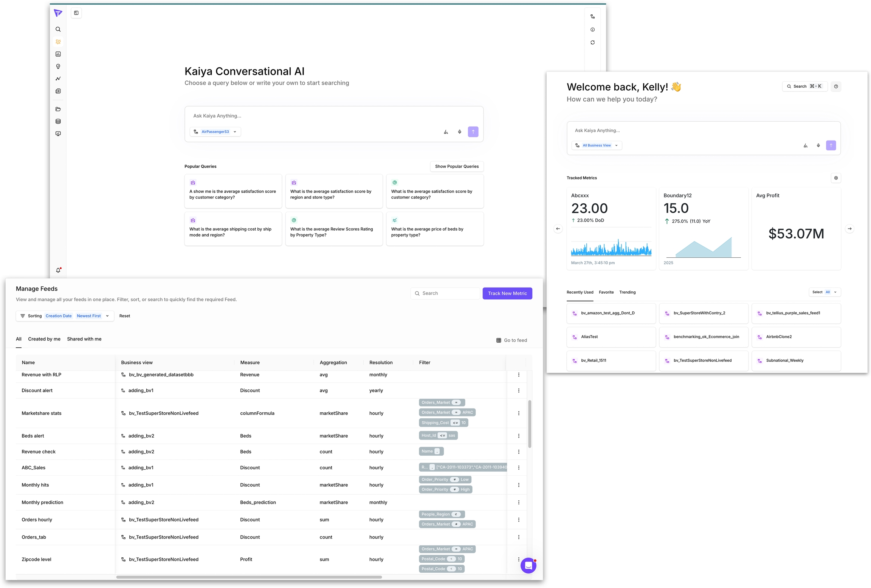Open the notifications bell icon

(x=58, y=270)
